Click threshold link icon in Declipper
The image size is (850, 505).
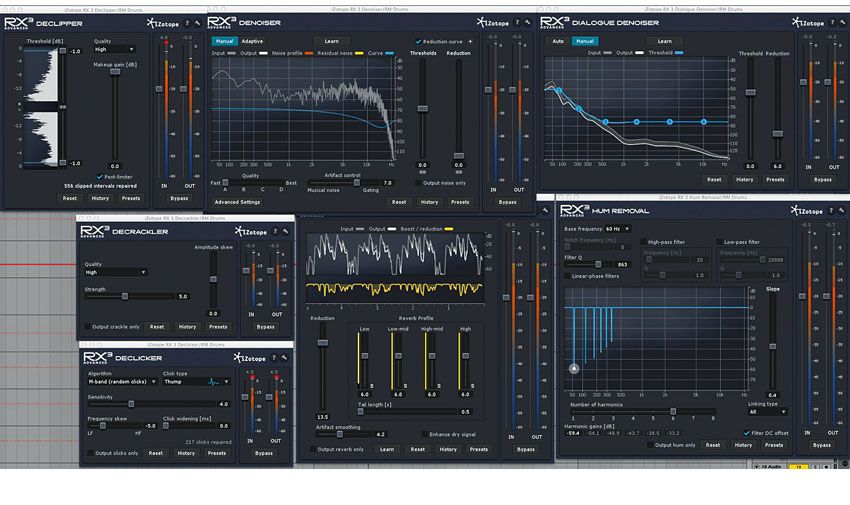(63, 107)
